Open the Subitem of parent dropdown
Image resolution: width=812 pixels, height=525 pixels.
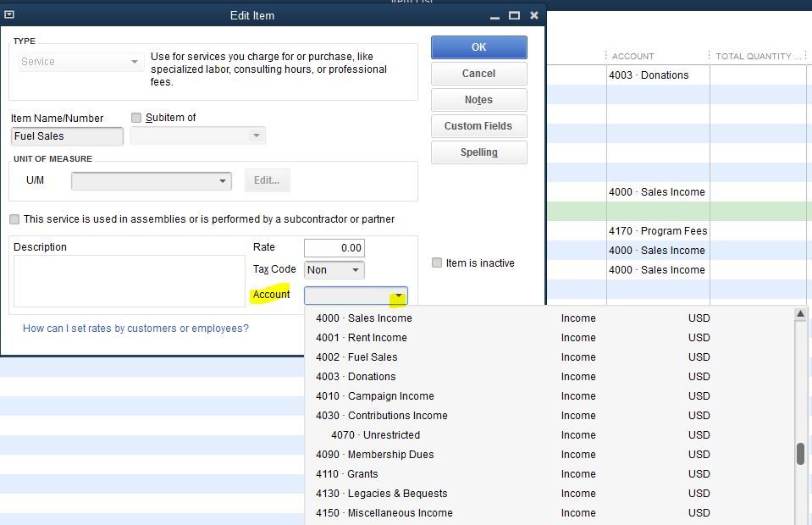[198, 135]
